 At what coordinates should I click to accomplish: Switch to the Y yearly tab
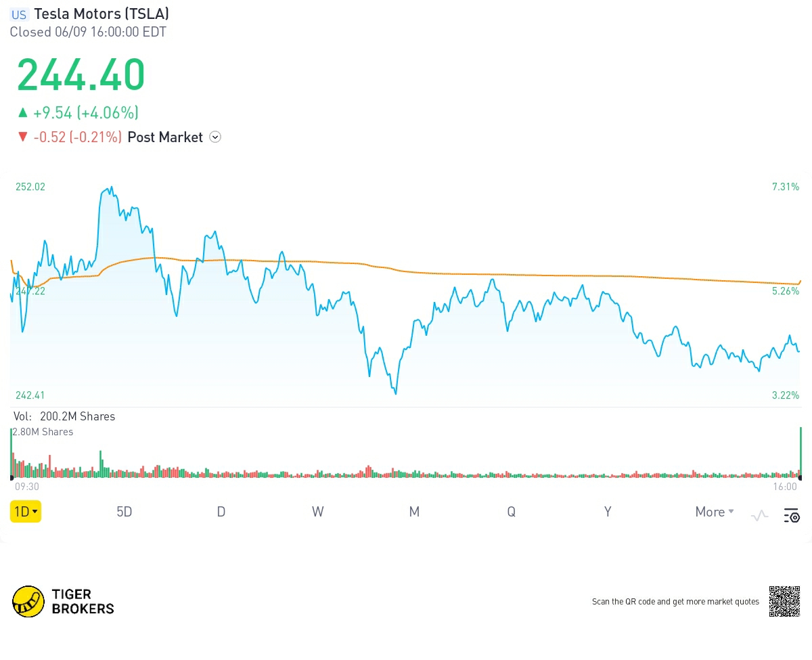[608, 512]
